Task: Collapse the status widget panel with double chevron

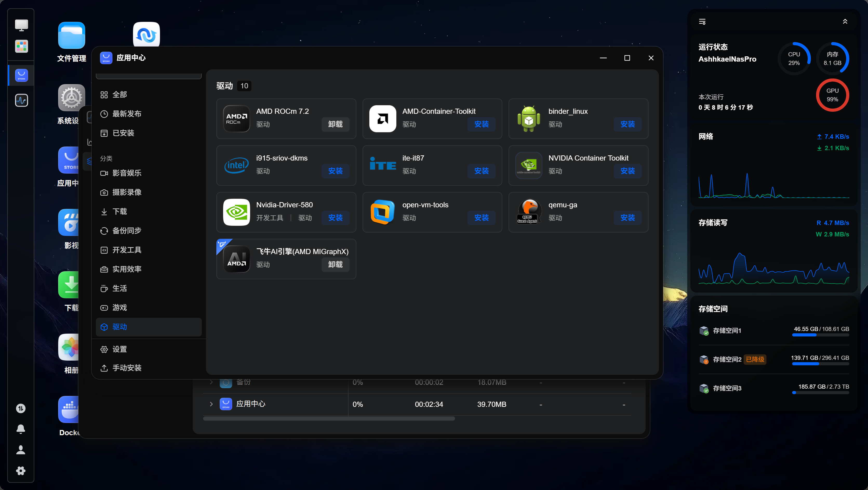Action: pos(845,22)
